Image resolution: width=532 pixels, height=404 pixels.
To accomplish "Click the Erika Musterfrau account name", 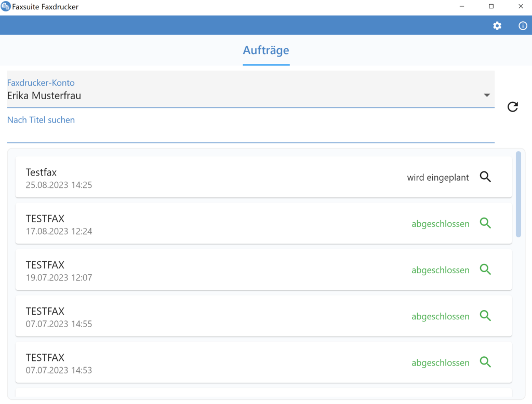I will [44, 96].
